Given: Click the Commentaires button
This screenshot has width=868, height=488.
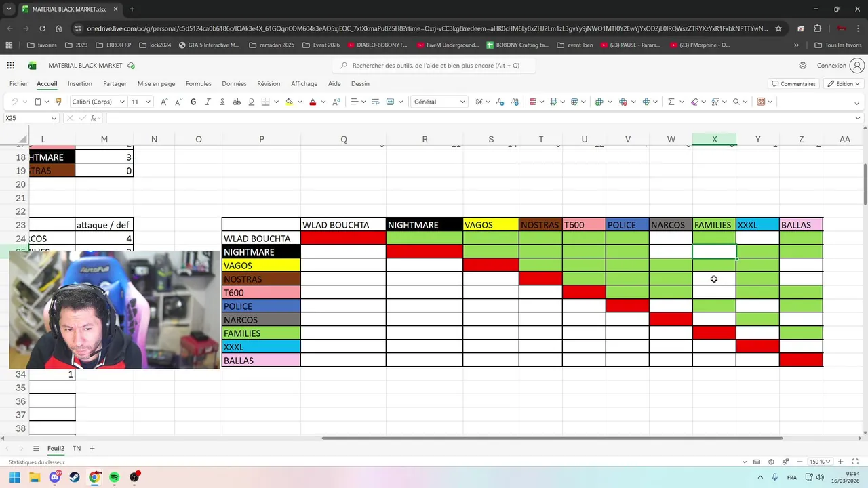Looking at the screenshot, I should [x=793, y=84].
